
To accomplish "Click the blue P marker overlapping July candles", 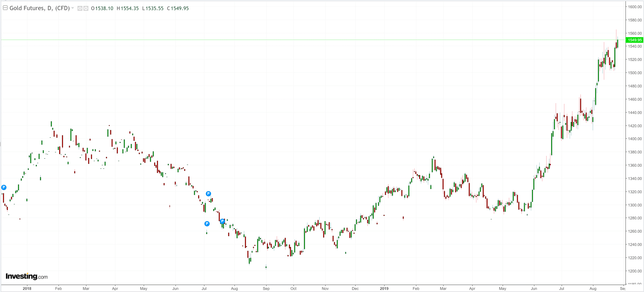I will pos(222,221).
